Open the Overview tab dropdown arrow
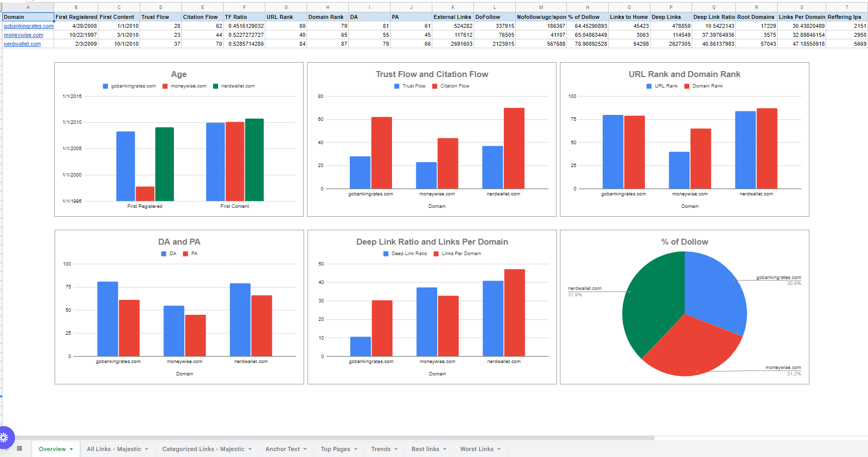The height and width of the screenshot is (457, 868). [x=70, y=449]
